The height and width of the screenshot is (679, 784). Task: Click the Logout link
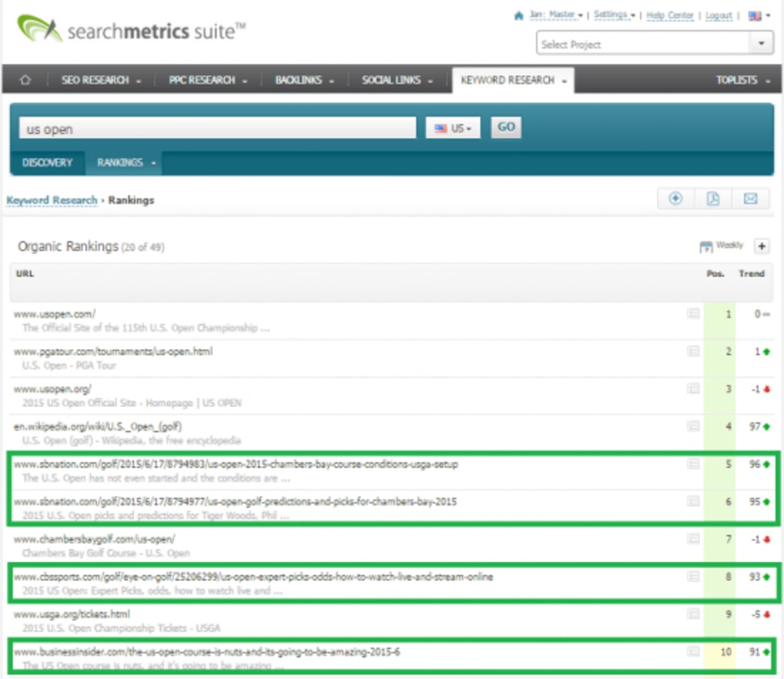point(719,15)
